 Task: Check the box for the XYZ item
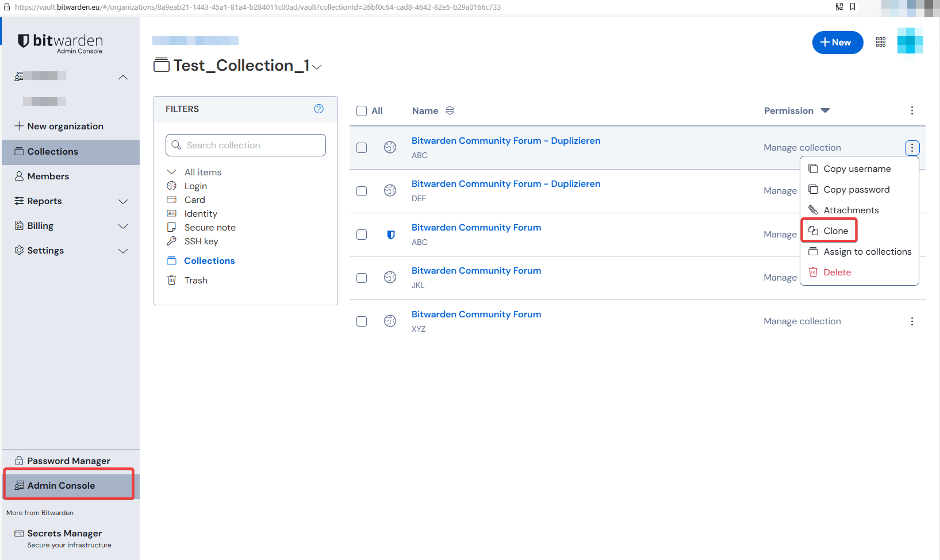tap(362, 321)
